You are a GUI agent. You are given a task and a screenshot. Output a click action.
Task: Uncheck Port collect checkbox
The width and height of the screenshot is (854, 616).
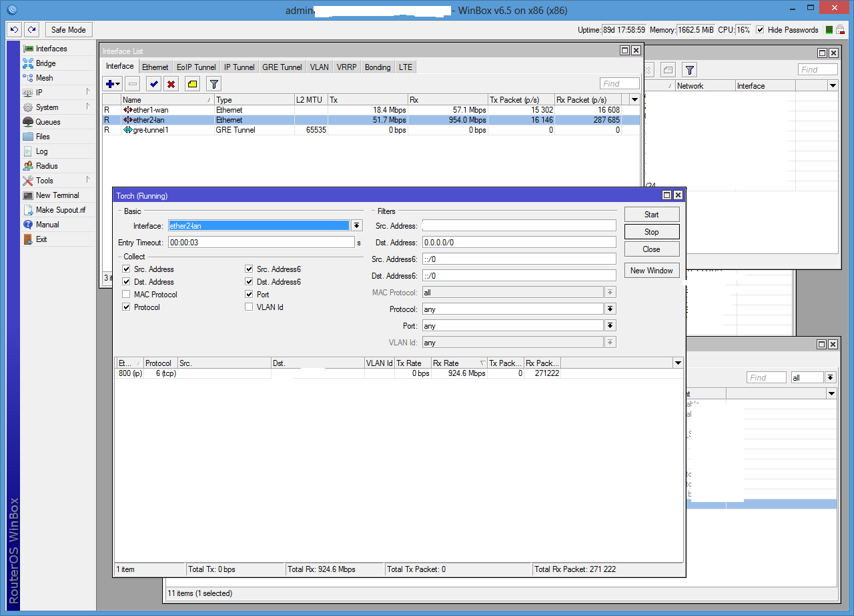pyautogui.click(x=249, y=295)
